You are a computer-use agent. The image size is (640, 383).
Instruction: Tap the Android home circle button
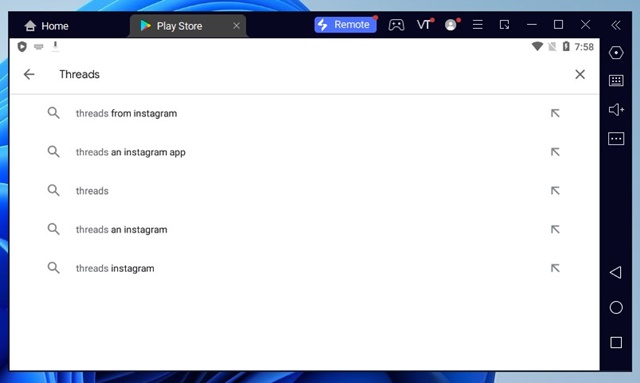(x=616, y=307)
